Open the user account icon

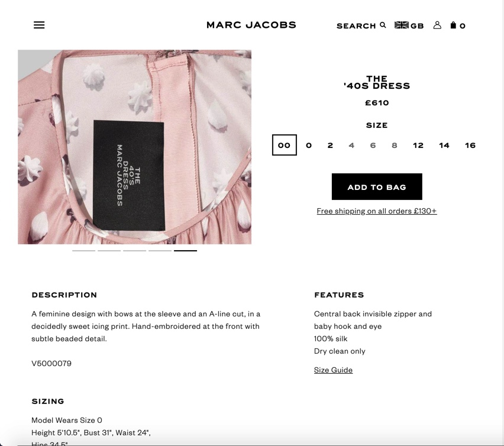pyautogui.click(x=437, y=25)
